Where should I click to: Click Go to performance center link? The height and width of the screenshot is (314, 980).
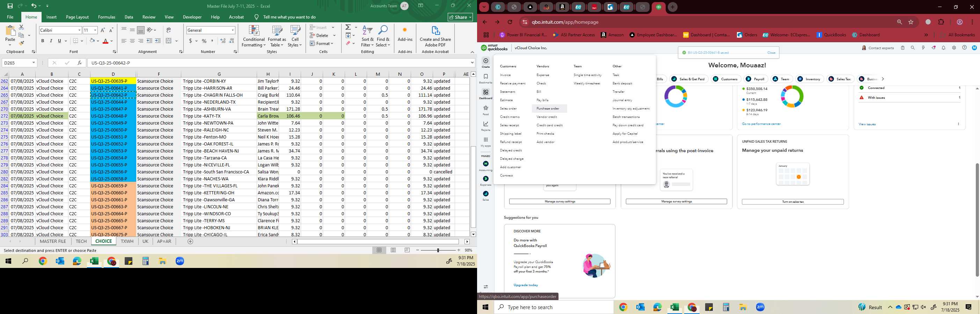tap(761, 124)
